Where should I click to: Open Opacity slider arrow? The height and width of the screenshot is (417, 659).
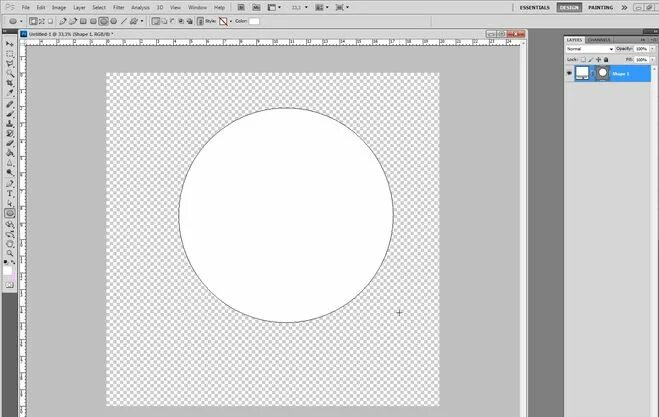[652, 49]
